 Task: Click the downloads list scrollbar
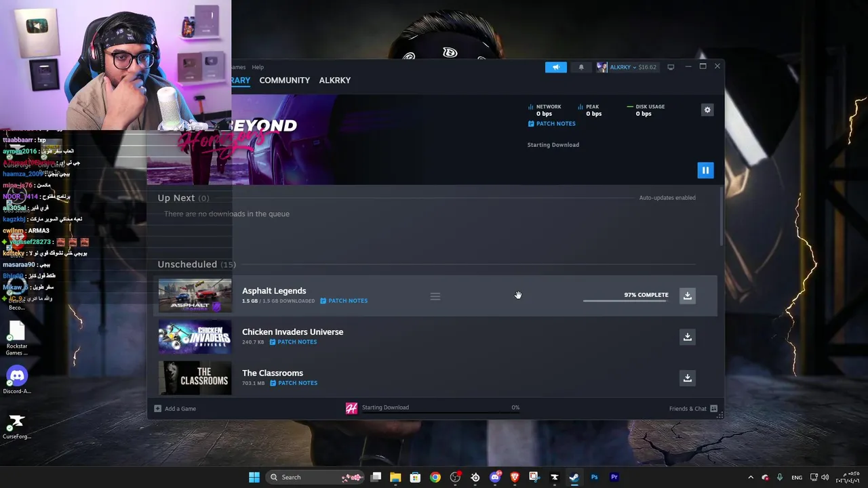[x=722, y=217]
